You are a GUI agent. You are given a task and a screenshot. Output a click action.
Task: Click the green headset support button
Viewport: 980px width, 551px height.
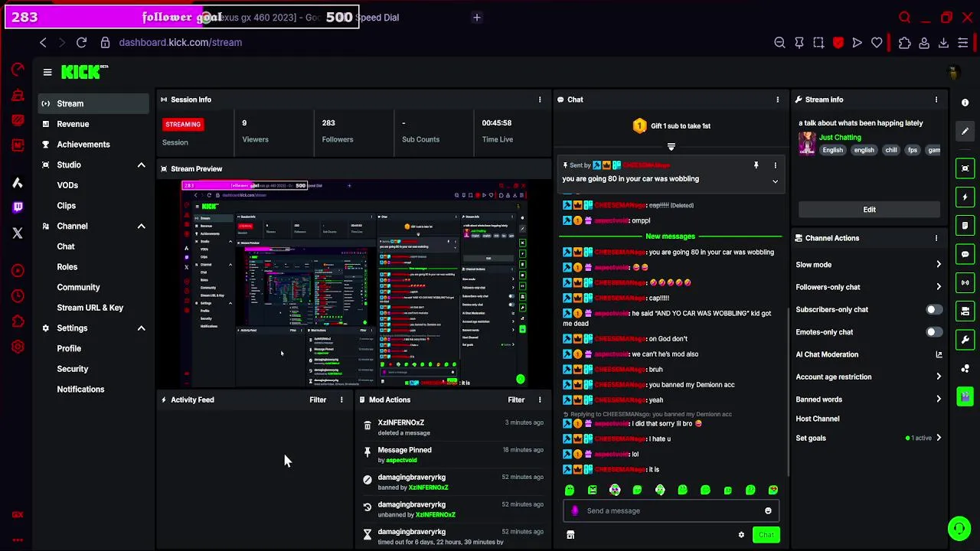point(959,528)
